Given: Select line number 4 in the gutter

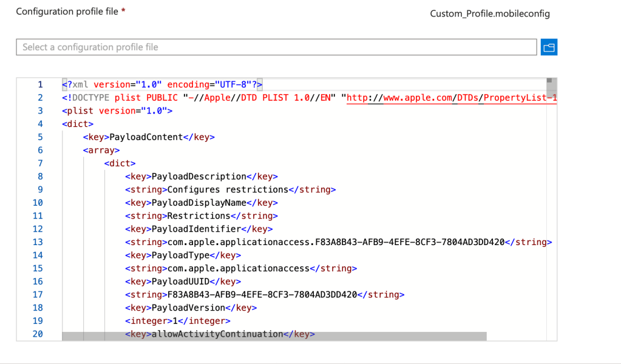Looking at the screenshot, I should click(x=40, y=124).
